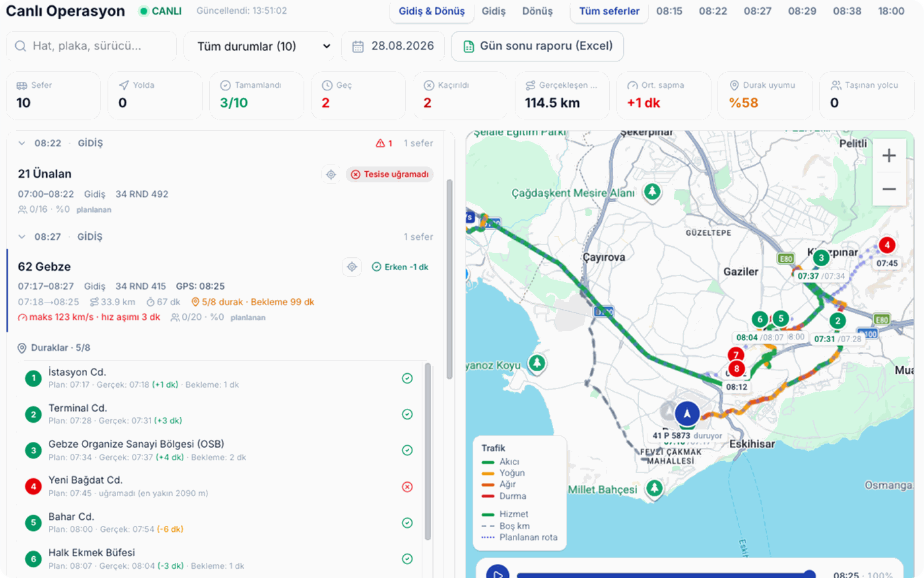This screenshot has width=924, height=578.
Task: Click the warning icon in the 08:22 group
Action: 380,143
